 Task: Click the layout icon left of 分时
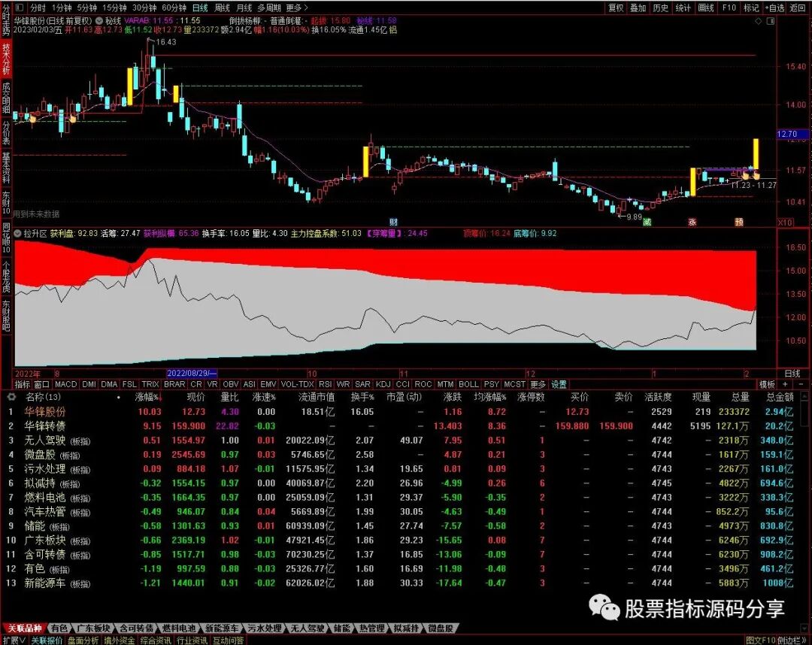point(19,8)
